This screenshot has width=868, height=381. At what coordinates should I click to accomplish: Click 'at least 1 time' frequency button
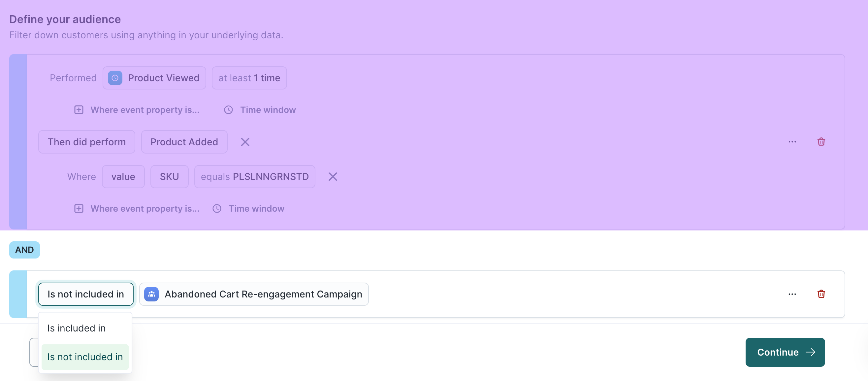pos(249,78)
